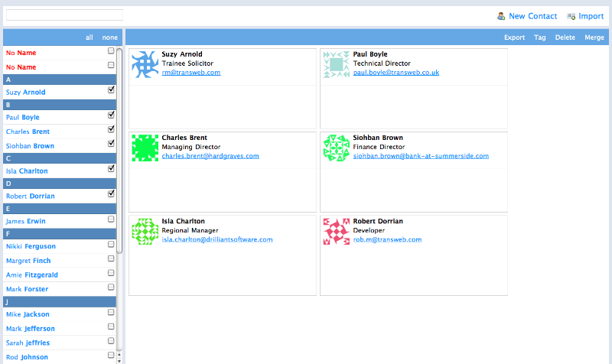Click the search input field
The width and height of the screenshot is (612, 364).
pos(64,15)
